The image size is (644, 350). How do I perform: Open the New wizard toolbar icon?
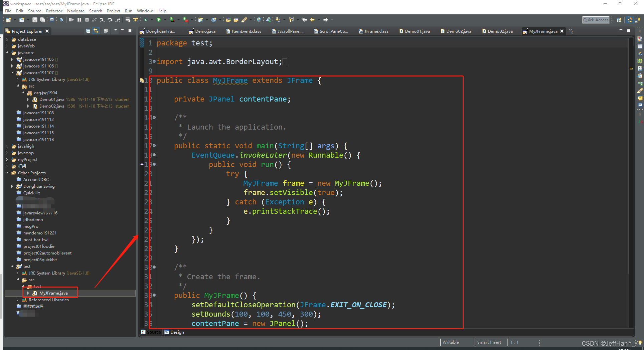[x=8, y=20]
